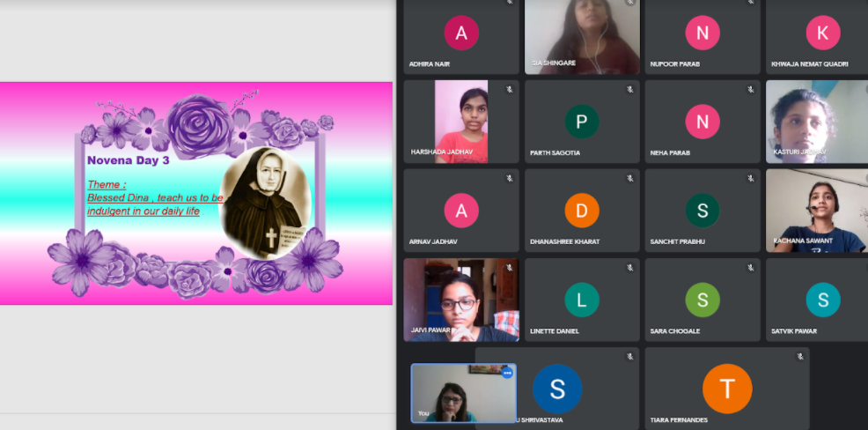
Task: Focus Kasturi Jadhav's video tile
Action: click(x=816, y=122)
